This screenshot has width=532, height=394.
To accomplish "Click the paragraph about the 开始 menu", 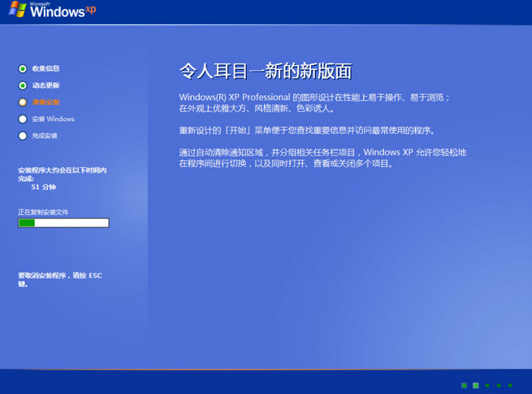I will (x=307, y=130).
